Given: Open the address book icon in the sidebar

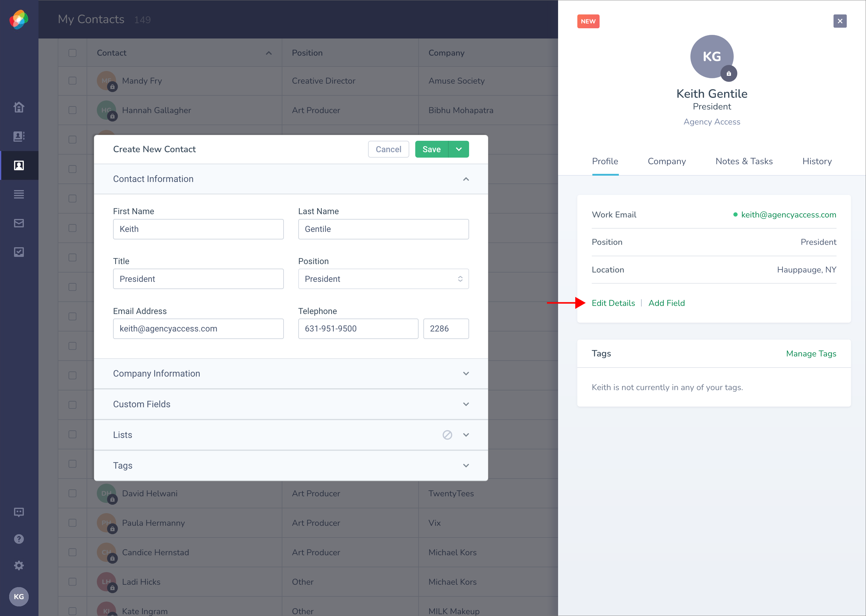Looking at the screenshot, I should tap(19, 136).
